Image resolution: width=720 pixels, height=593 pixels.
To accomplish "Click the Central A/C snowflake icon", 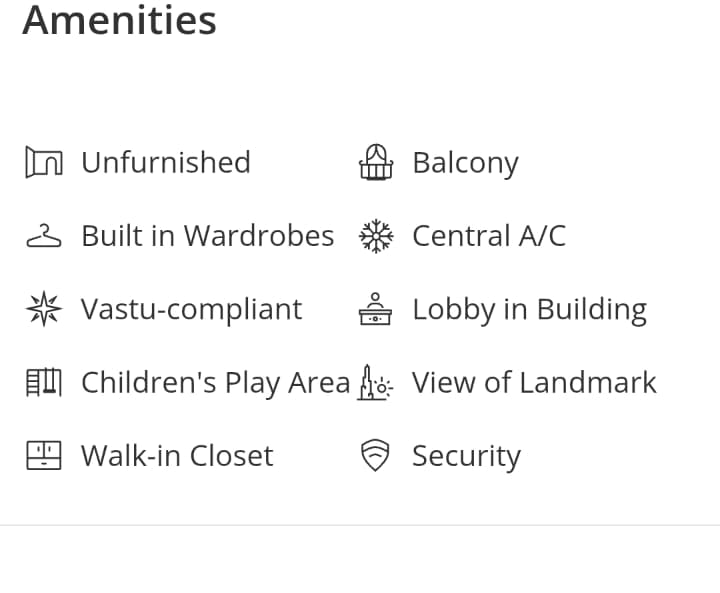I will click(x=376, y=236).
